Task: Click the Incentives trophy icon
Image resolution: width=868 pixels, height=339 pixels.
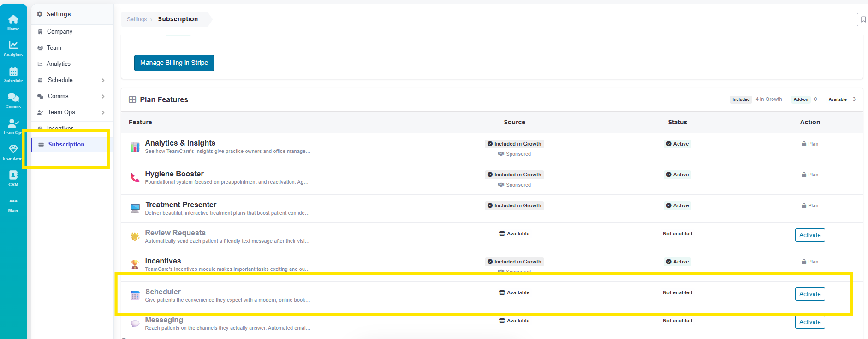Action: click(135, 265)
